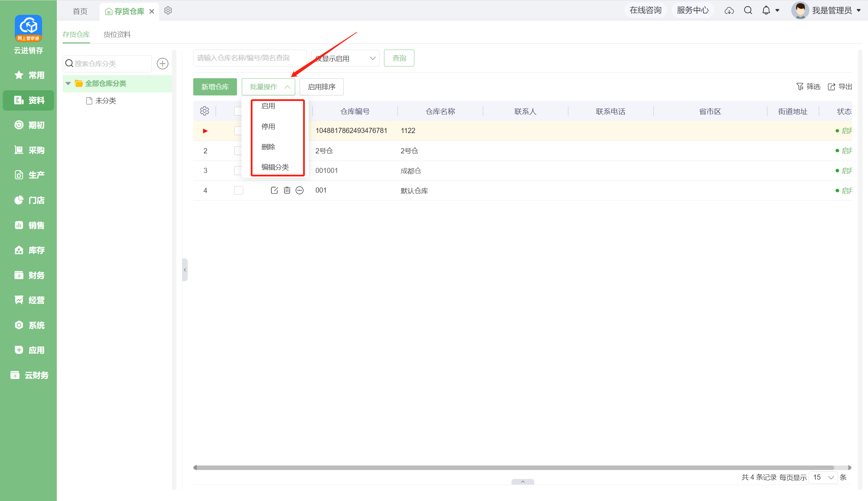The width and height of the screenshot is (868, 501).
Task: Click the 云进销存 app logo
Action: click(28, 28)
